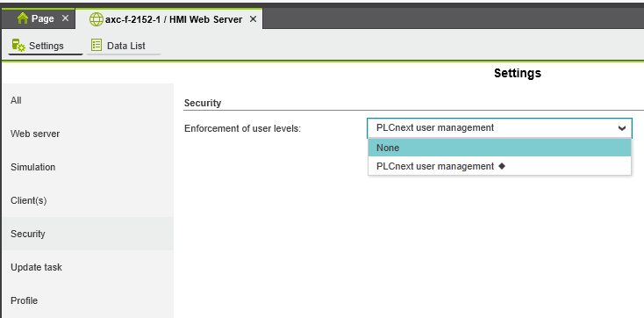The image size is (644, 318).
Task: Close the HMI Web Server tab
Action: tap(253, 19)
